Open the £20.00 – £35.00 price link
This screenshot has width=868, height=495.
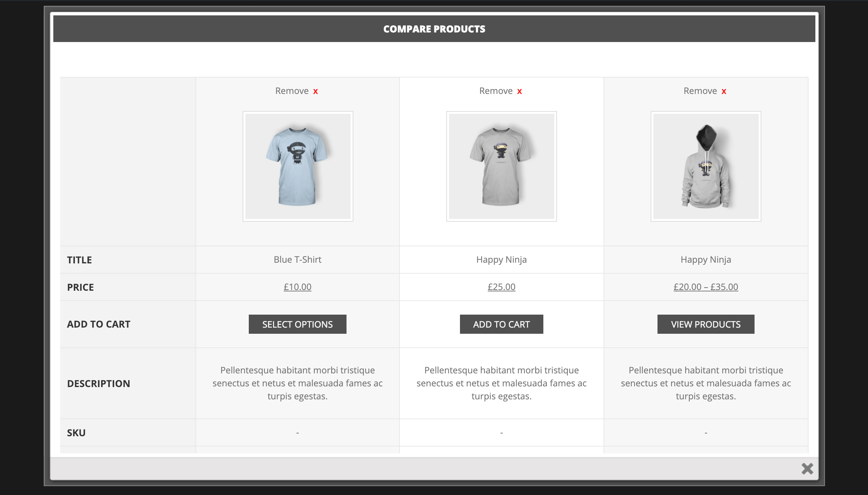point(706,287)
